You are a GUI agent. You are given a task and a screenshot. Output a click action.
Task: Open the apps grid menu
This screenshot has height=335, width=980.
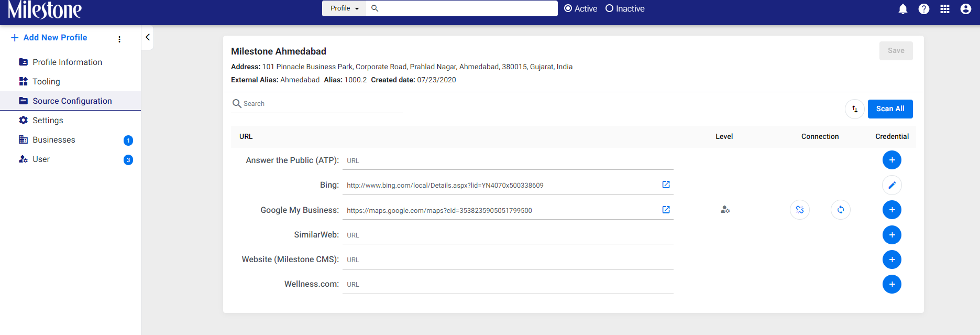[945, 9]
